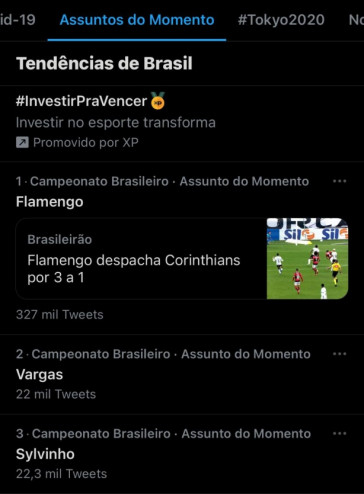The image size is (364, 494).
Task: Open three-dot menu for Vargas trend
Action: 340,354
